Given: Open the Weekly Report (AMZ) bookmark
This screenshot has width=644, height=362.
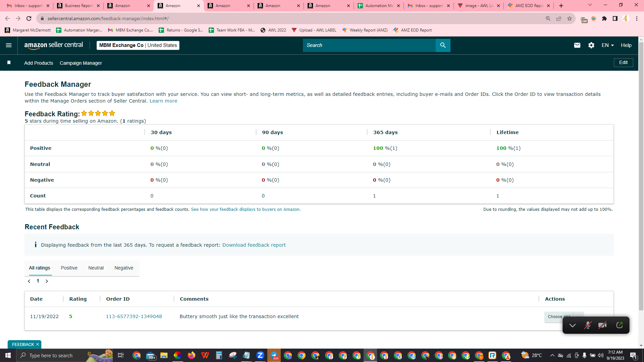Looking at the screenshot, I should [365, 30].
